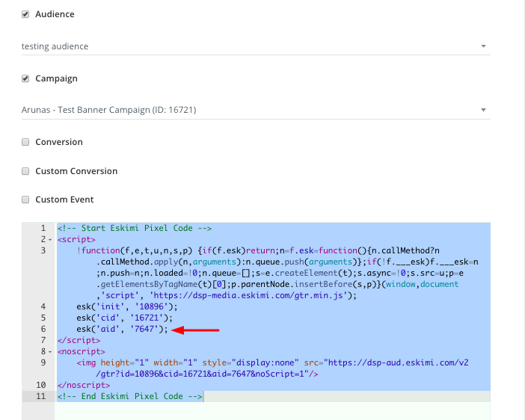Click the arrow of campaign selector
This screenshot has width=525, height=420.
(483, 110)
